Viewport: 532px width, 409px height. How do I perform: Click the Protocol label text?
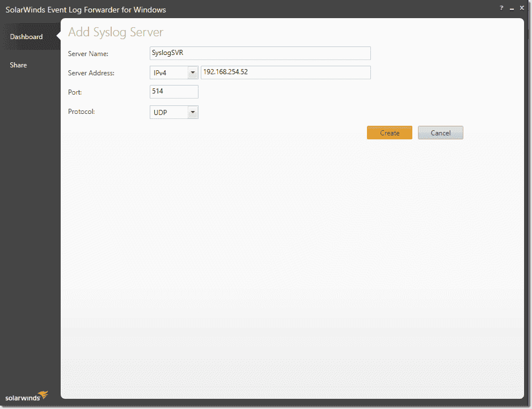coord(82,112)
